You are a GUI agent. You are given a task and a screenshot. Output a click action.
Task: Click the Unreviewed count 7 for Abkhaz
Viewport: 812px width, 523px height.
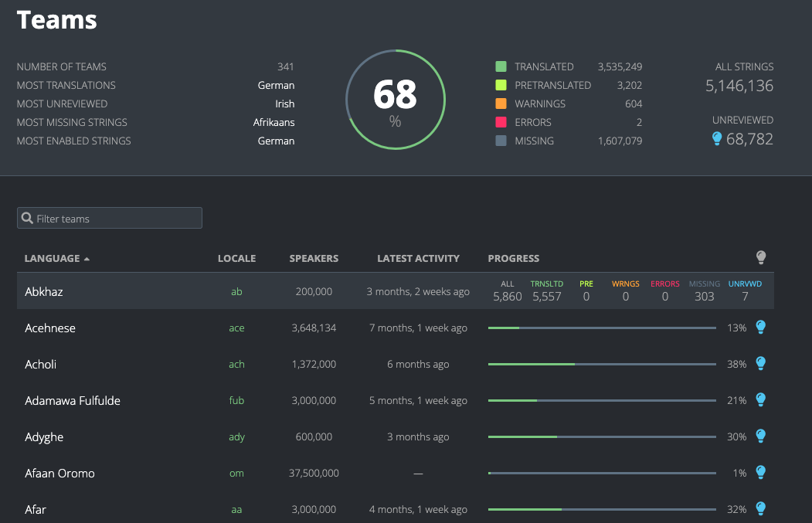(745, 297)
